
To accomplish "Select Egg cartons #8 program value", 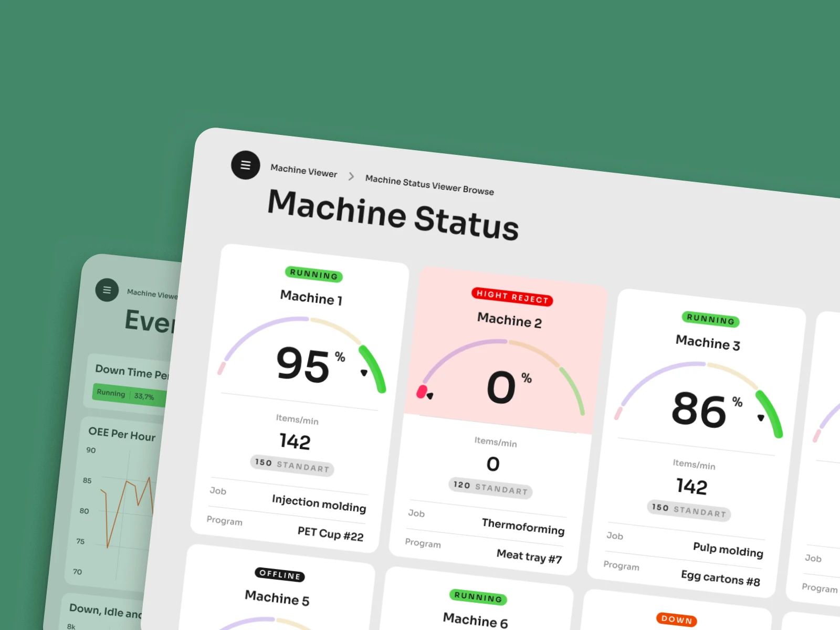I will (x=720, y=578).
